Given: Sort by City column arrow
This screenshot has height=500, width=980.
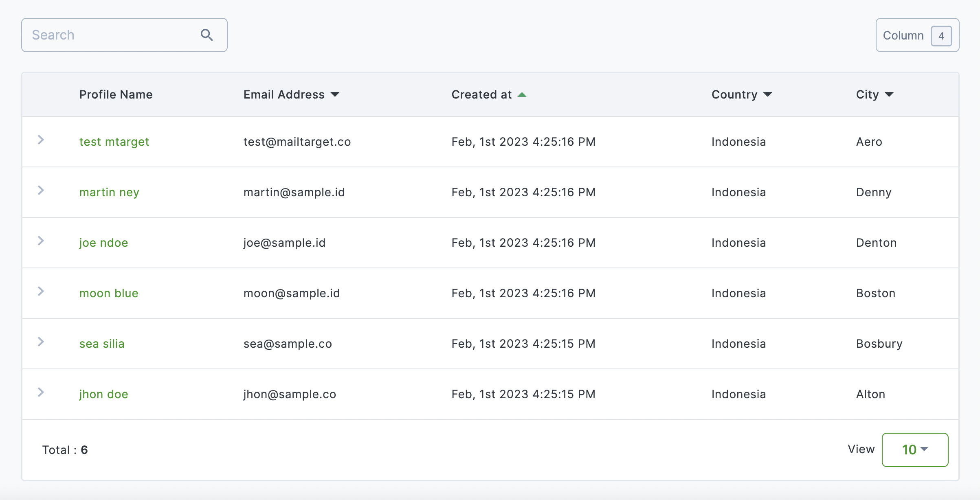Looking at the screenshot, I should 889,94.
